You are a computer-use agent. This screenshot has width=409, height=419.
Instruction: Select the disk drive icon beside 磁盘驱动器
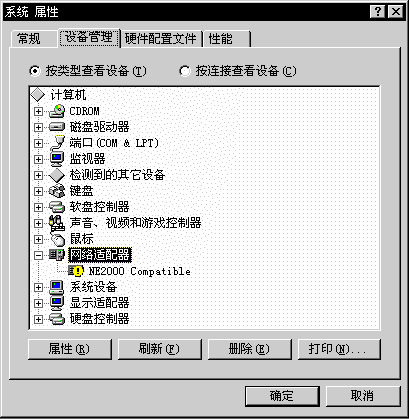coord(57,127)
